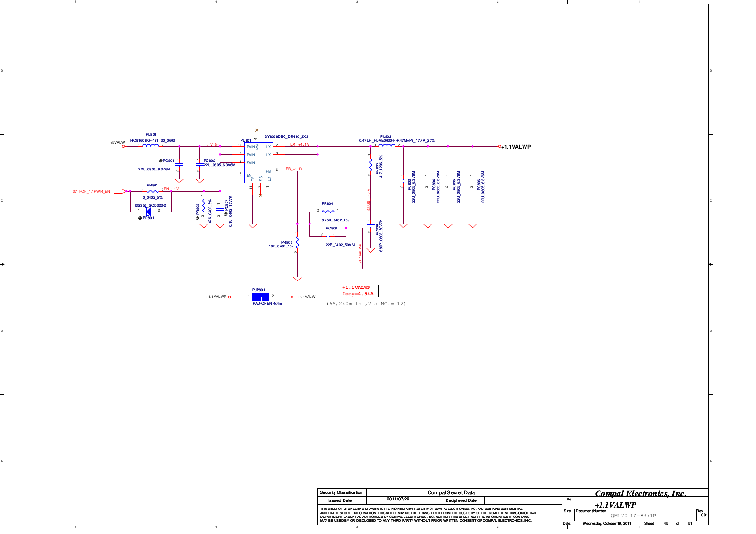756x534 pixels.
Task: Click the SNUB_+1.1V net label
Action: tap(369, 199)
